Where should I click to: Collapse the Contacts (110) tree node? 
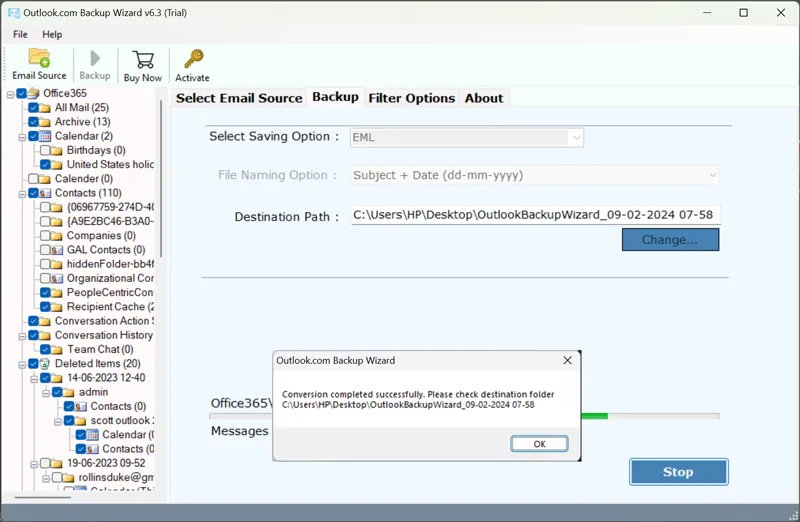22,193
